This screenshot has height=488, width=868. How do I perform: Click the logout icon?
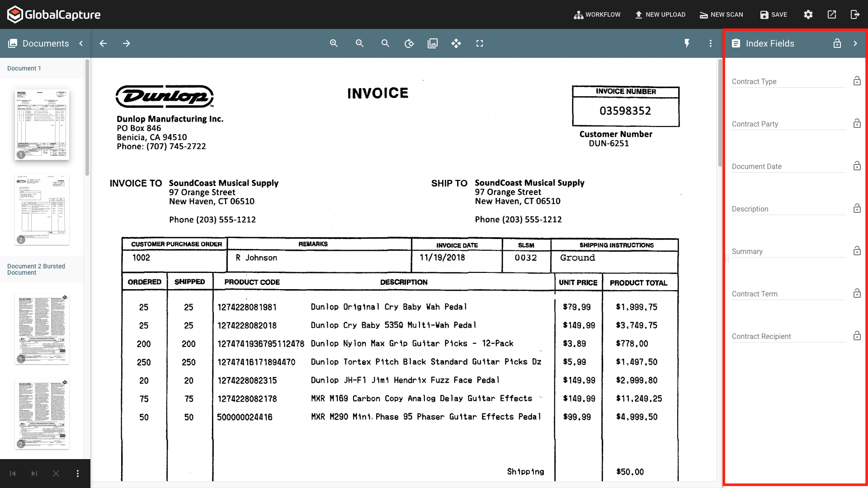pyautogui.click(x=855, y=14)
